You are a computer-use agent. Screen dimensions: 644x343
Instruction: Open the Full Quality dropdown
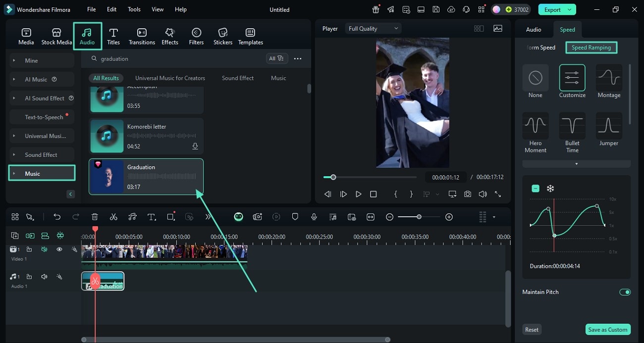point(374,29)
